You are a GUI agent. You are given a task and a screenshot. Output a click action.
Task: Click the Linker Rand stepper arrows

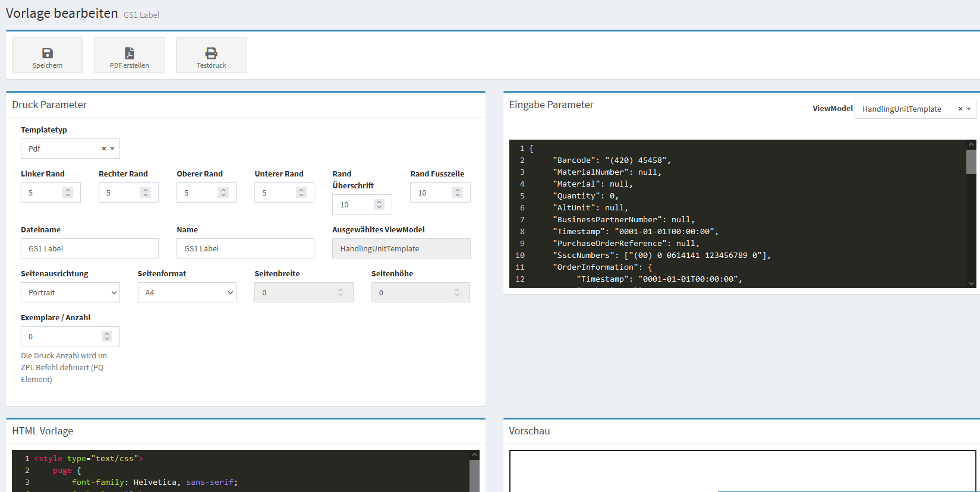coord(68,193)
